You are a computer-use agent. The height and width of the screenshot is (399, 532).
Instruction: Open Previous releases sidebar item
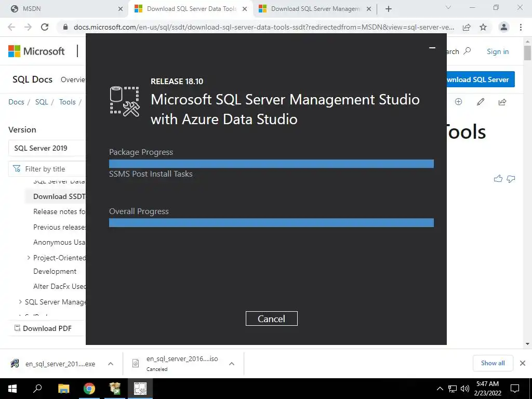59,227
